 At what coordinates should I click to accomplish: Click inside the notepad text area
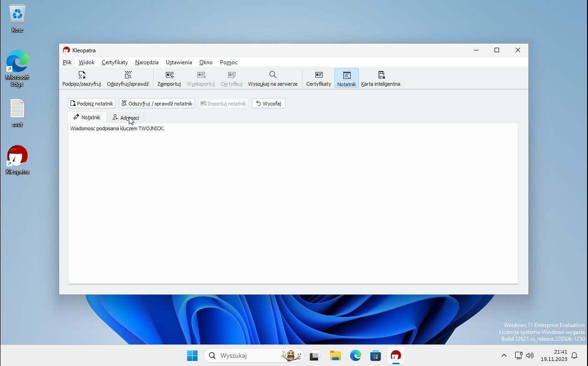293,206
